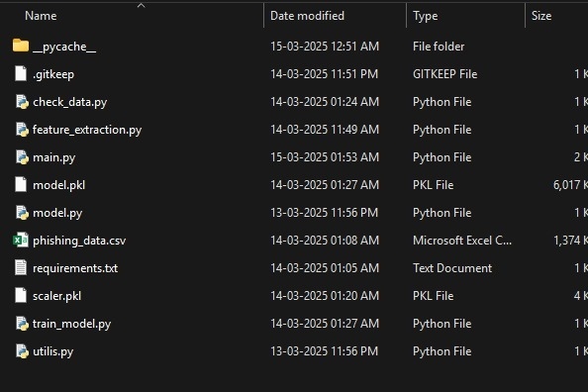Image resolution: width=588 pixels, height=392 pixels.
Task: Click the requirements.txt document icon
Action: tap(21, 268)
